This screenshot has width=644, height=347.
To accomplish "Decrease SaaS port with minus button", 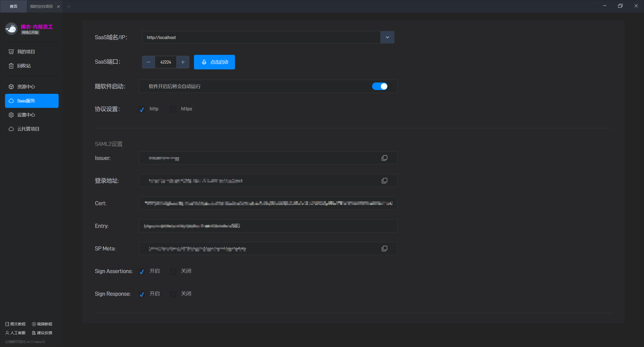I will coord(148,62).
